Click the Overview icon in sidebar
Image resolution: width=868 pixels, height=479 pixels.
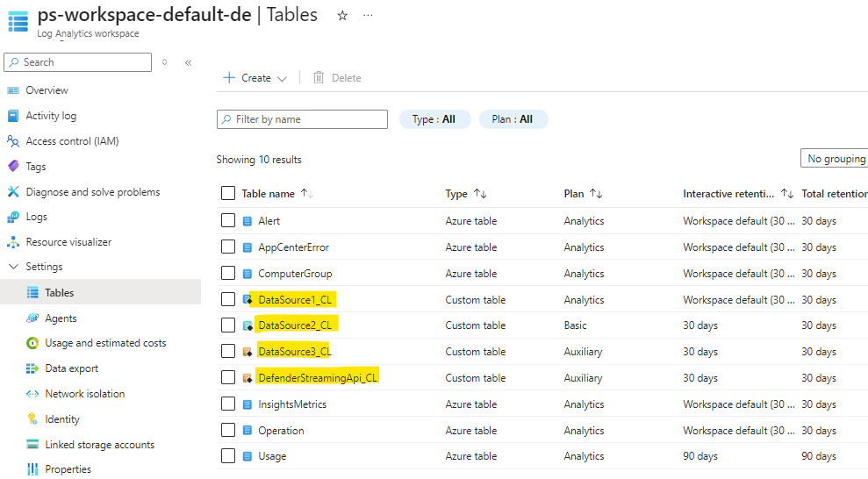13,90
